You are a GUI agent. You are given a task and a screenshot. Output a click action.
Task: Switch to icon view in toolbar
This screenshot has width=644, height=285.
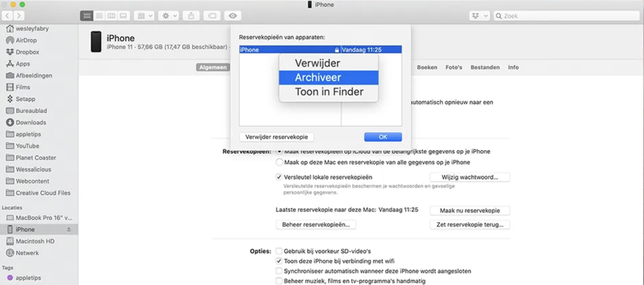click(x=87, y=16)
